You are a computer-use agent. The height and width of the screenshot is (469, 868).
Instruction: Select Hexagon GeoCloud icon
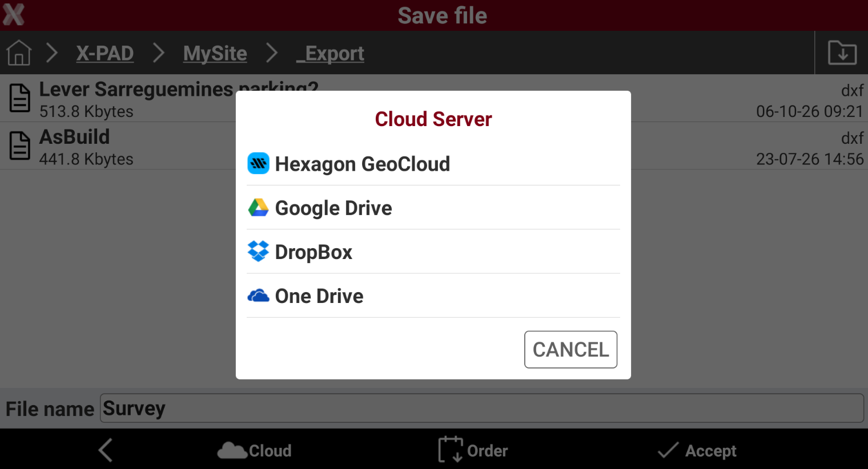click(x=258, y=163)
